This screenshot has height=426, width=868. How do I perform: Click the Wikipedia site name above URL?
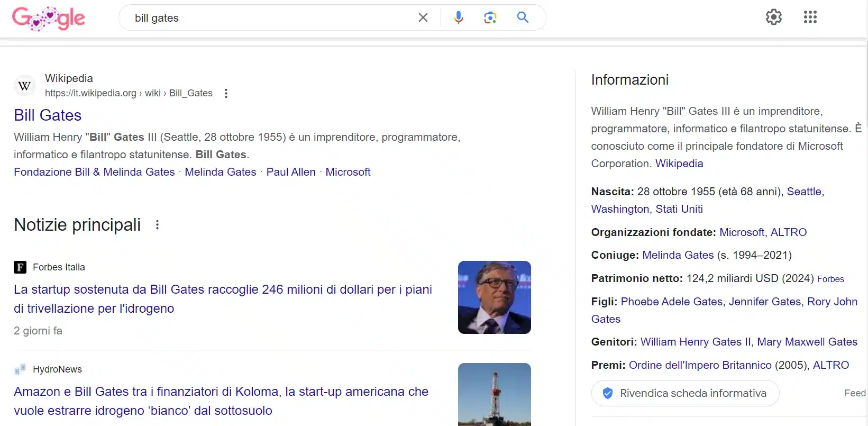pos(69,78)
